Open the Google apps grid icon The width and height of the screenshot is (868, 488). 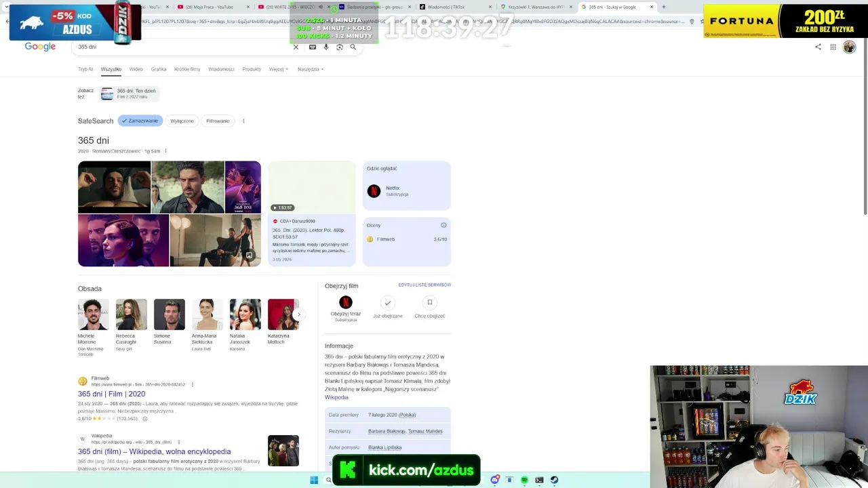click(833, 47)
